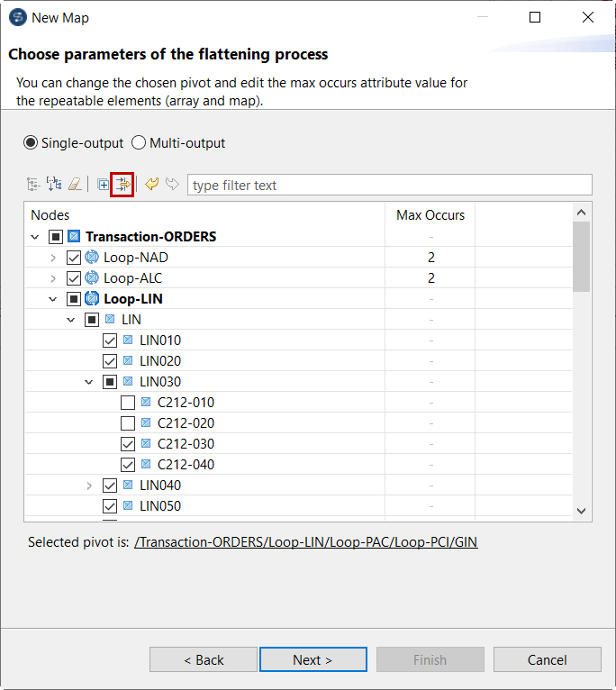Uncheck the C212-040 checkbox
Viewport: 616px width, 690px height.
[128, 465]
